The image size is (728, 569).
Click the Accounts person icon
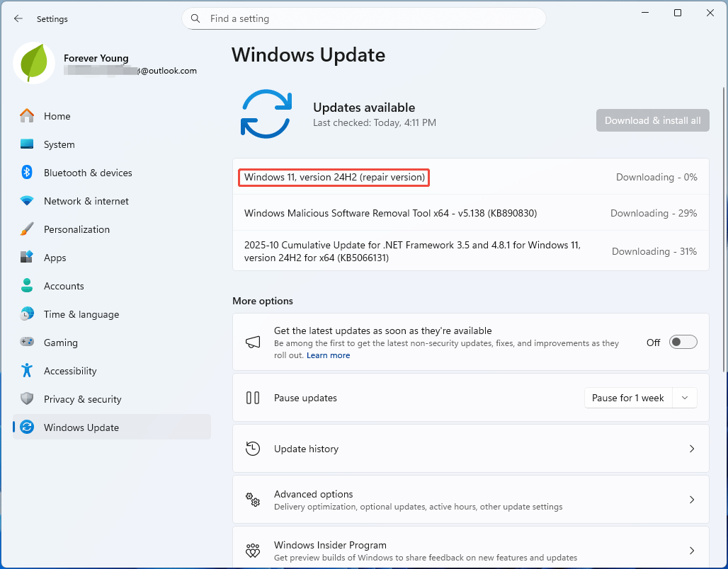pos(27,286)
